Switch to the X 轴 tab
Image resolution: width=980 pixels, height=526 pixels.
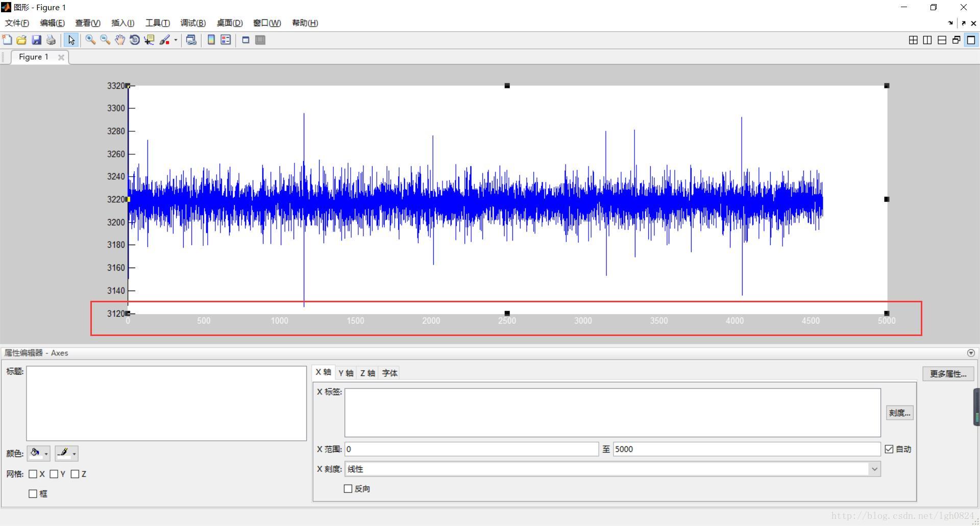pyautogui.click(x=323, y=372)
